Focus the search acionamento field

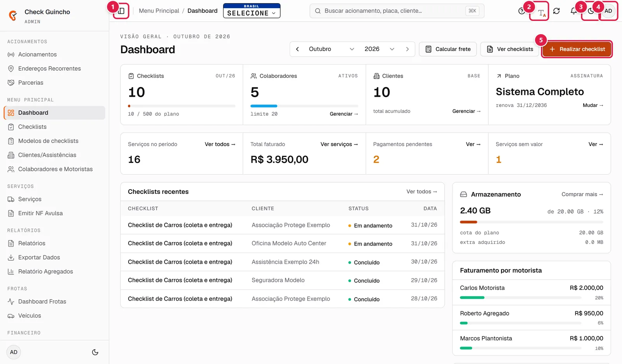click(x=397, y=11)
